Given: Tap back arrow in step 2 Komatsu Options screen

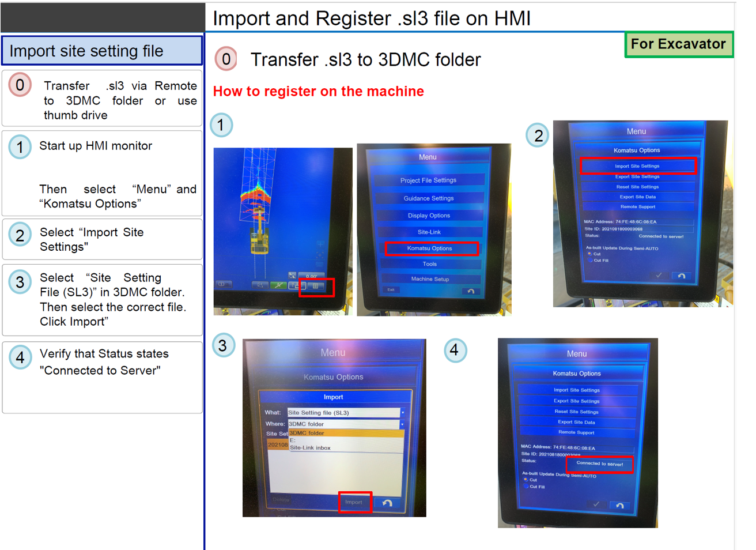Looking at the screenshot, I should [682, 276].
